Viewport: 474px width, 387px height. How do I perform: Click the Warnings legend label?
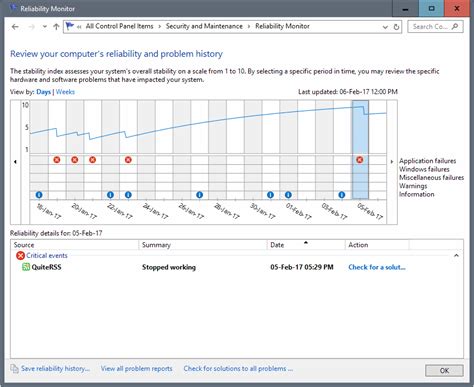pyautogui.click(x=413, y=186)
